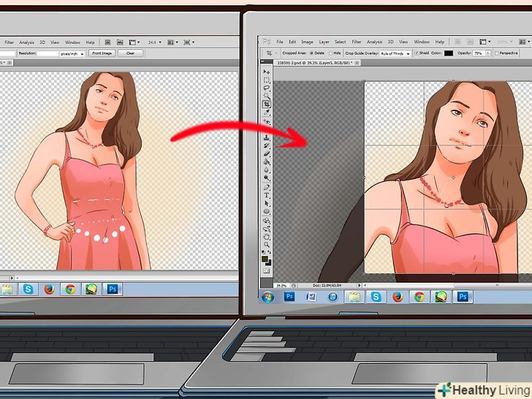Select the History Brush tool

tap(267, 146)
